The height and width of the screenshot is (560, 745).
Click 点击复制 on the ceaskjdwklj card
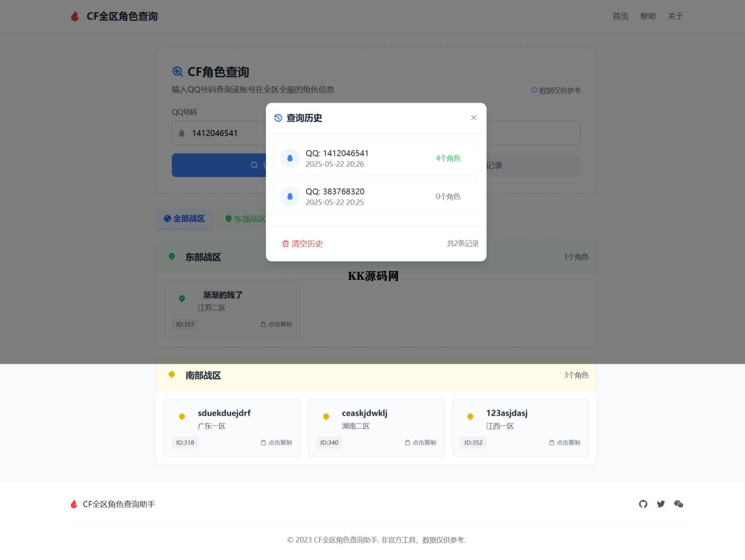[x=420, y=442]
